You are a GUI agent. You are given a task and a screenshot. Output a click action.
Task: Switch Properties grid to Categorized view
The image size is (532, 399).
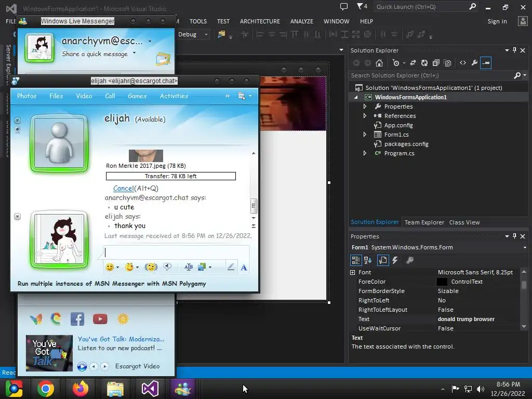click(x=355, y=260)
